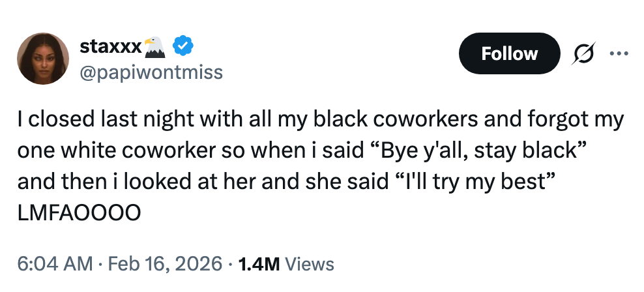Click the LMFAOOOO text in the tweet
Viewport: 644px width, 292px height.
(x=78, y=213)
